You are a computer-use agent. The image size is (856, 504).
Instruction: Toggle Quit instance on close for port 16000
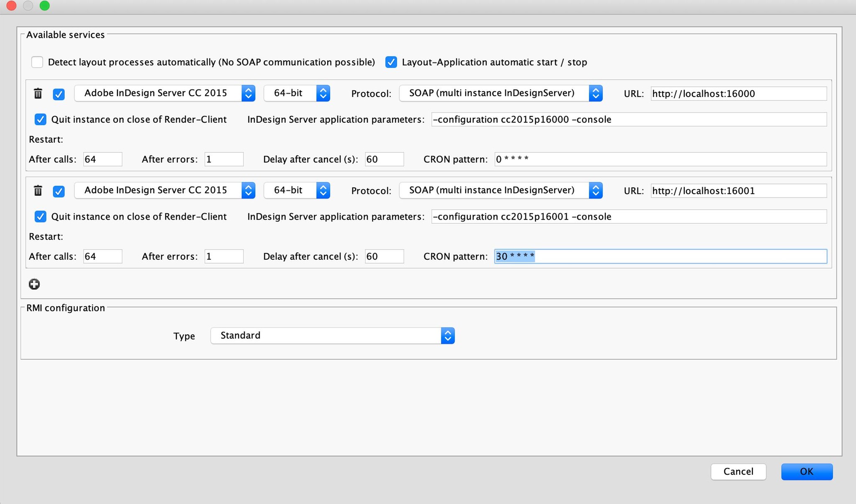(x=41, y=119)
